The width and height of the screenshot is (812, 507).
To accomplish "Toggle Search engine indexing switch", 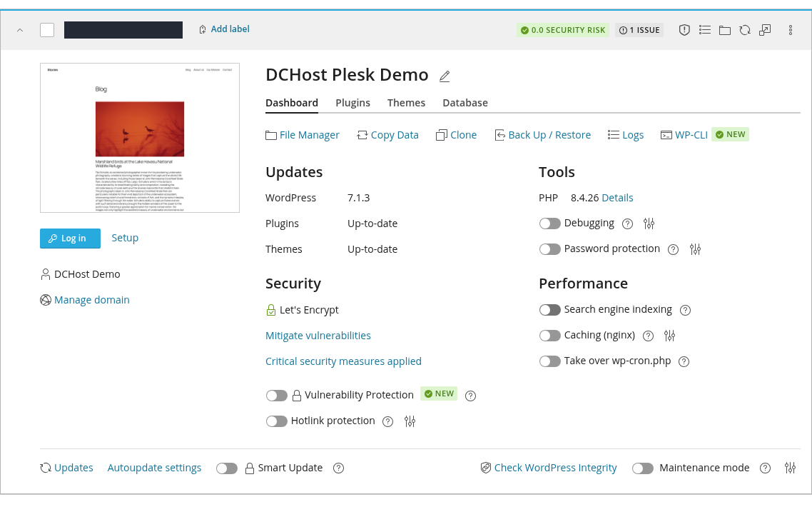I will pos(549,310).
